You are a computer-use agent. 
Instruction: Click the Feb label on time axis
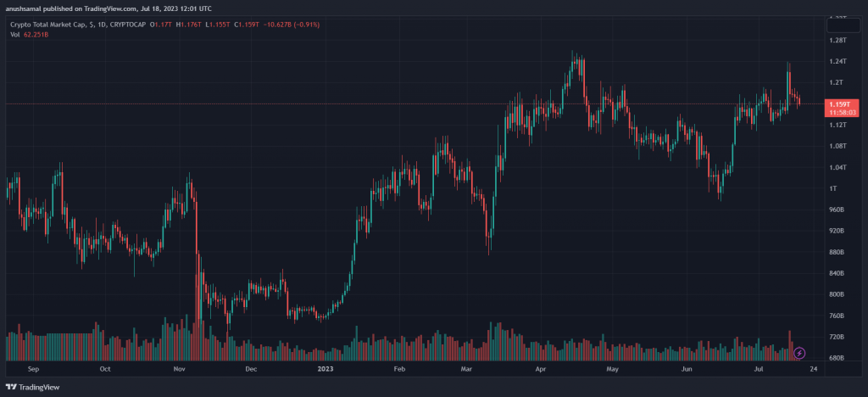399,370
